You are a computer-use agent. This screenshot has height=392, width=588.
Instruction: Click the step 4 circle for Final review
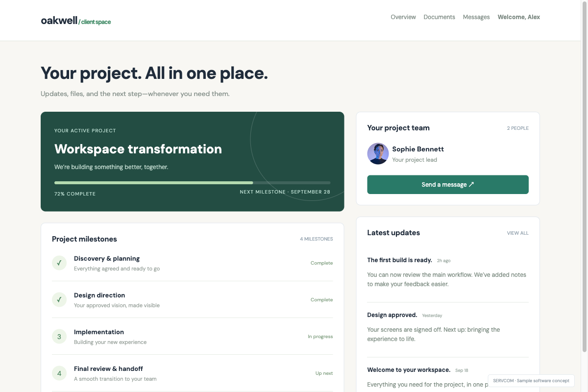59,373
